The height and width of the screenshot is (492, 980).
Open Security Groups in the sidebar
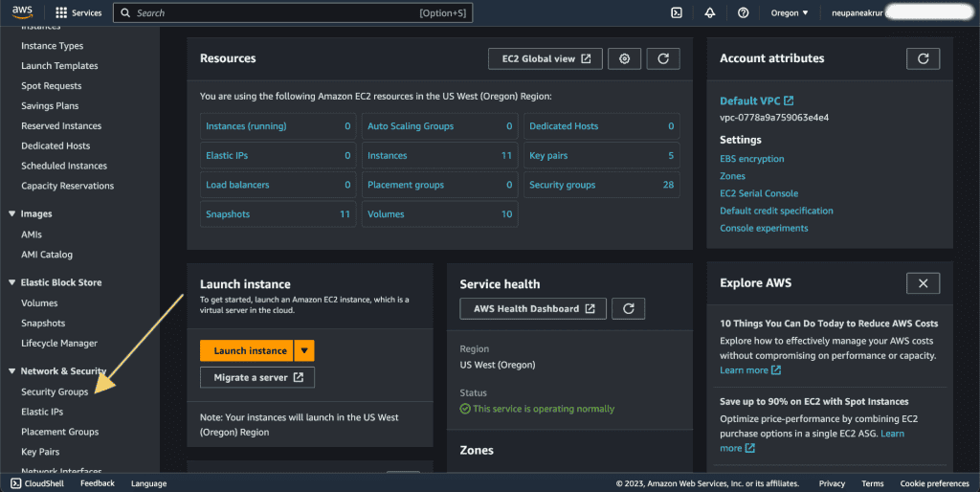pos(55,392)
